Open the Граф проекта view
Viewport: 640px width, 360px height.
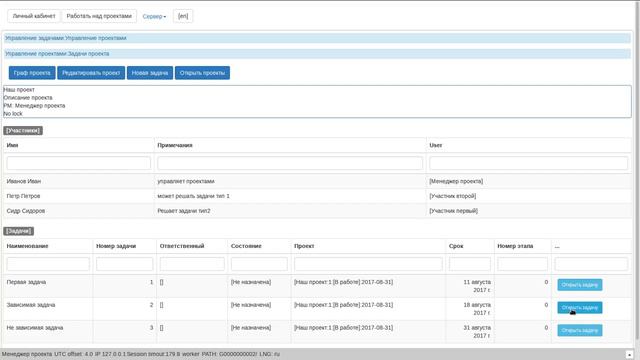32,73
